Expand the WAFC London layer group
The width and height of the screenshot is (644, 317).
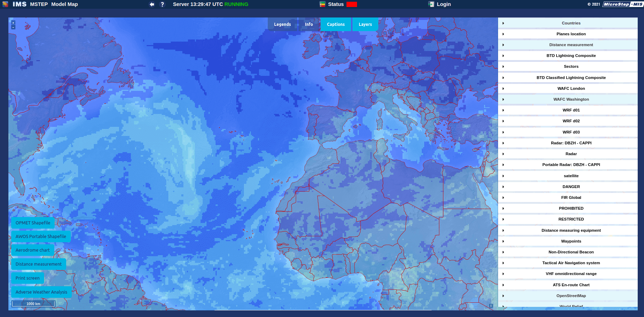click(x=503, y=88)
